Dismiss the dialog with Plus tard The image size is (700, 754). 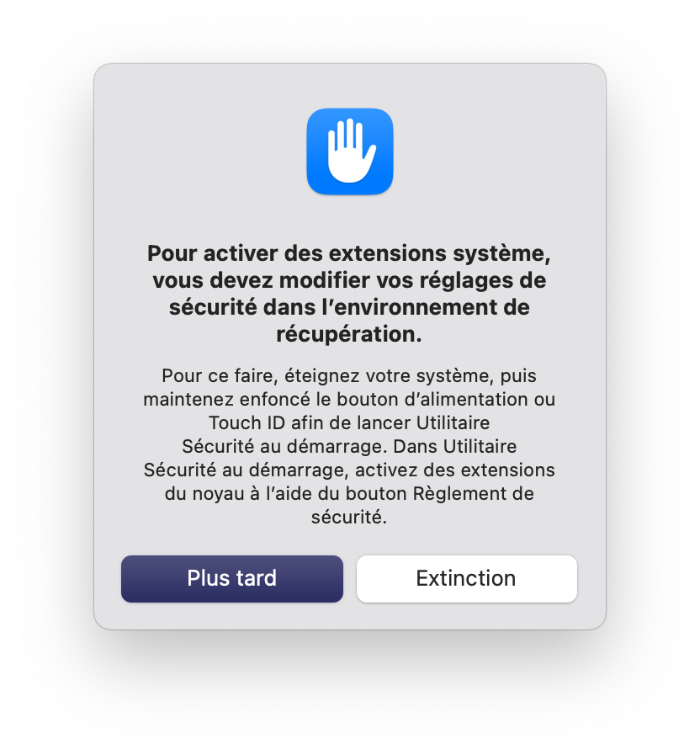click(231, 578)
